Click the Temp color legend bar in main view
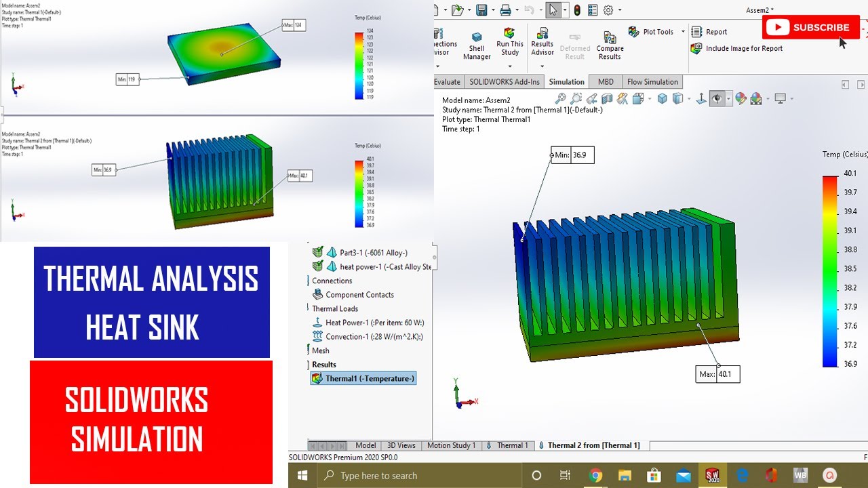This screenshot has width=868, height=488. point(830,271)
